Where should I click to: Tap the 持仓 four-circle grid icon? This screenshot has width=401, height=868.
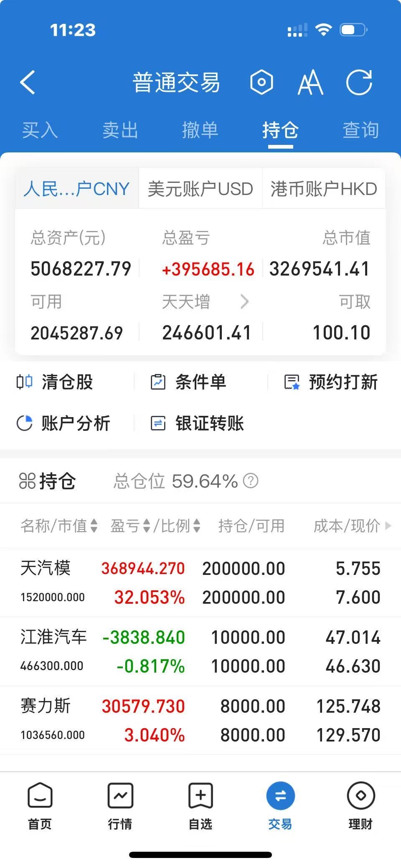[x=27, y=481]
